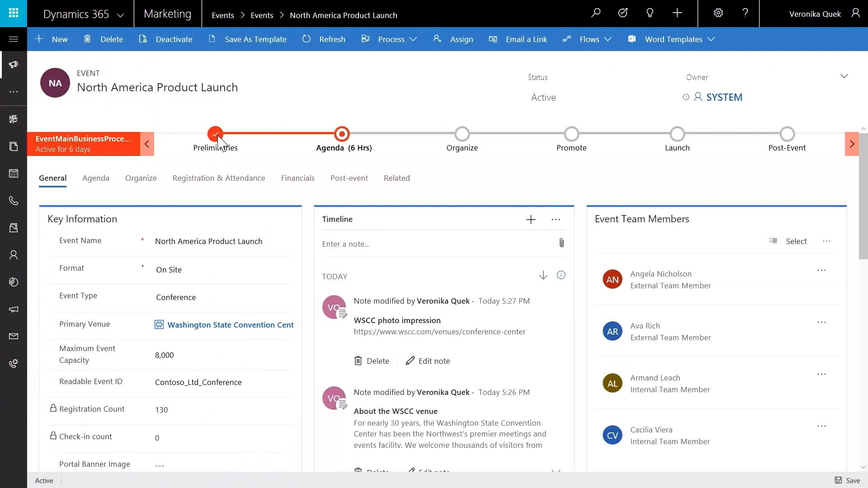The image size is (868, 488).
Task: Add a new timeline item with plus
Action: [531, 220]
